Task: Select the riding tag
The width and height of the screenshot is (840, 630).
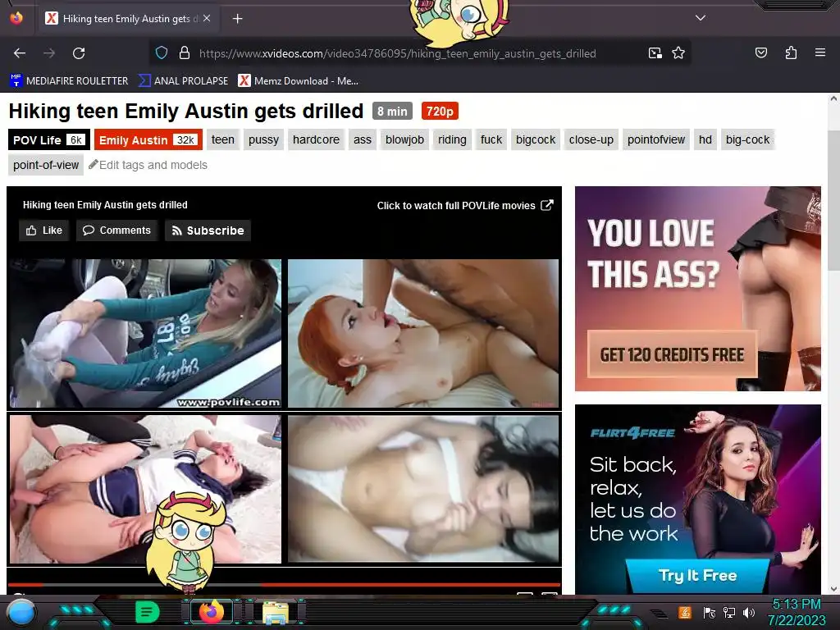Action: pyautogui.click(x=452, y=139)
